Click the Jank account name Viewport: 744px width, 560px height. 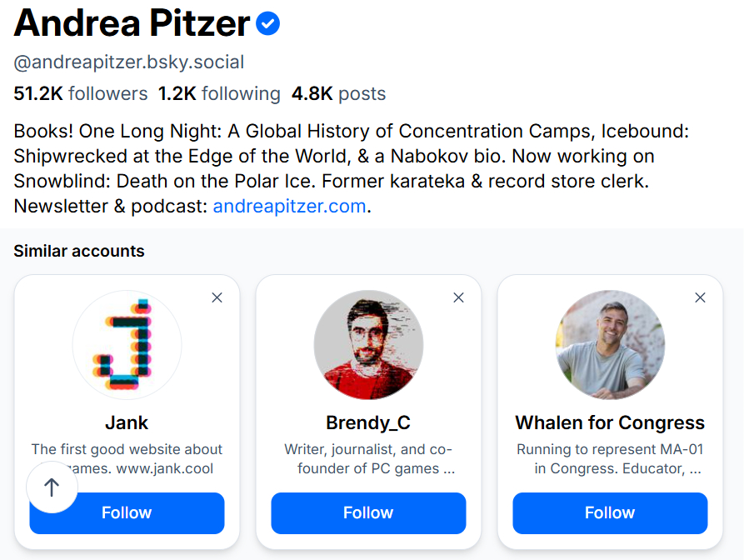[127, 422]
